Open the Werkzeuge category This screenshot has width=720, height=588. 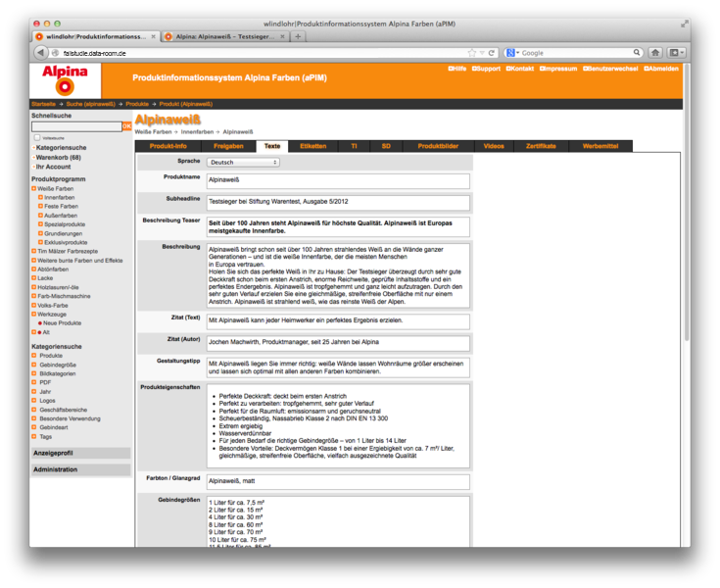52,315
